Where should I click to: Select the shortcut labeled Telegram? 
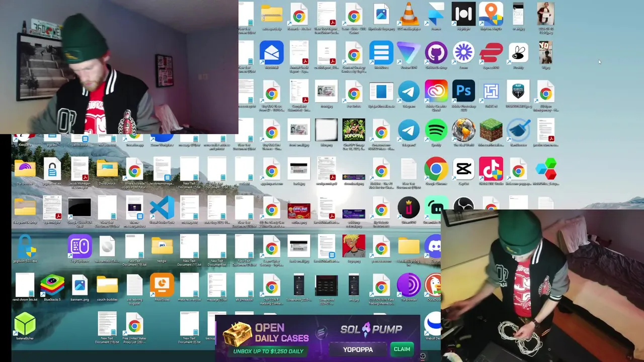click(409, 92)
